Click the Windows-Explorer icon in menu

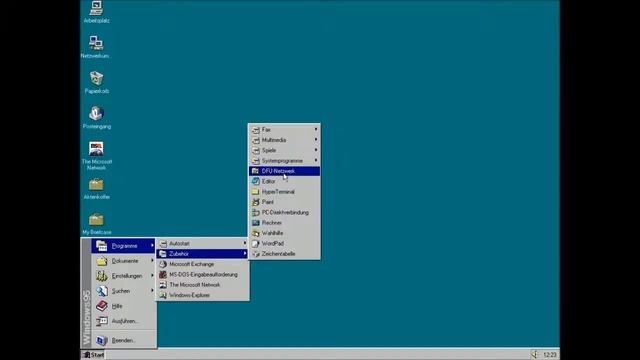pos(163,295)
